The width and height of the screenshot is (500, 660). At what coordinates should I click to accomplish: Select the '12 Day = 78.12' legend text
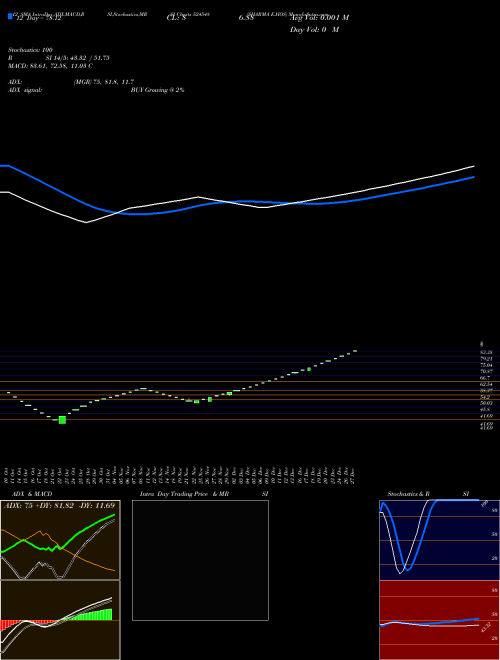[39, 18]
